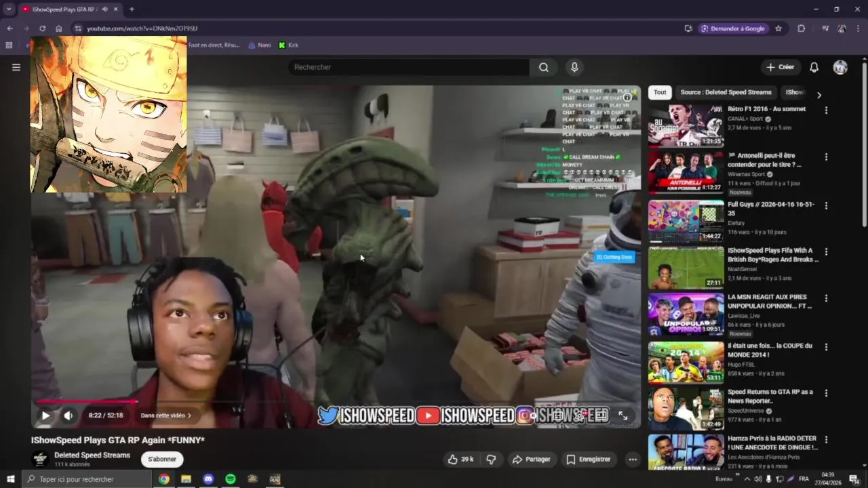The height and width of the screenshot is (488, 868).
Task: Bookmark this page with the star icon
Action: tap(778, 28)
